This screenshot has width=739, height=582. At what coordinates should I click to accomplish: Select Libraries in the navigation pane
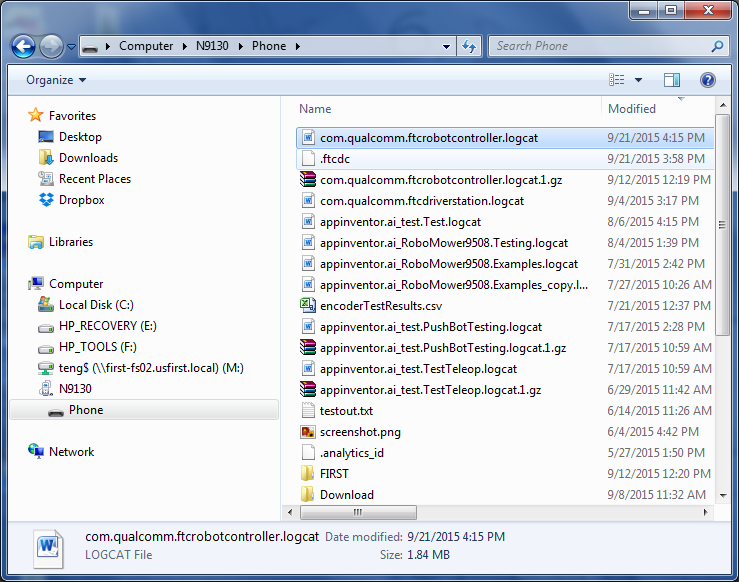(x=71, y=242)
